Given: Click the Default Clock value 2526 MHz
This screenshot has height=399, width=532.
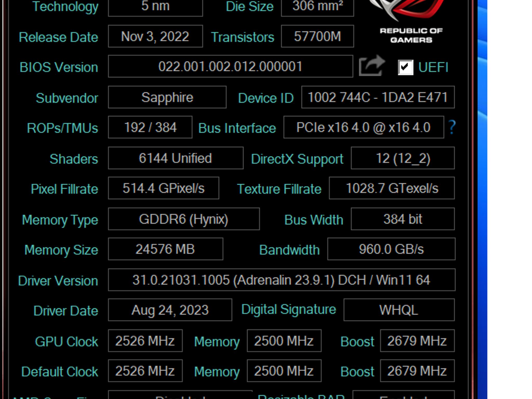Looking at the screenshot, I should (145, 371).
